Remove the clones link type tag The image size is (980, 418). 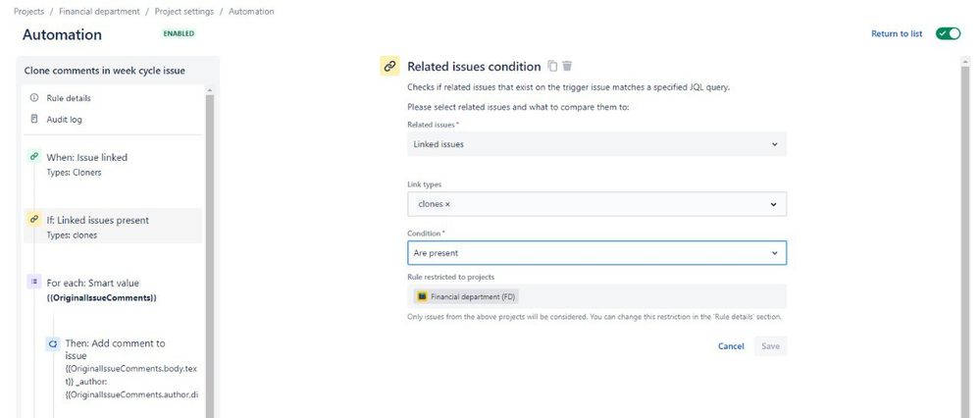click(447, 204)
